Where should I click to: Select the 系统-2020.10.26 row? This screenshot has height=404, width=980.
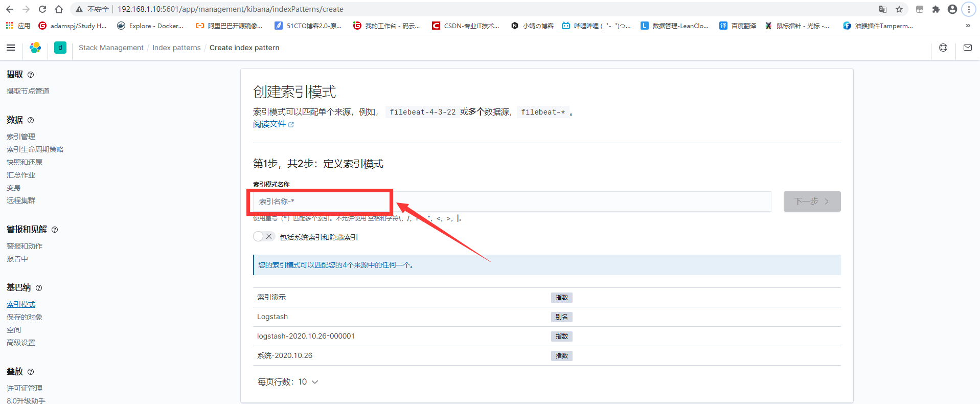click(x=546, y=356)
